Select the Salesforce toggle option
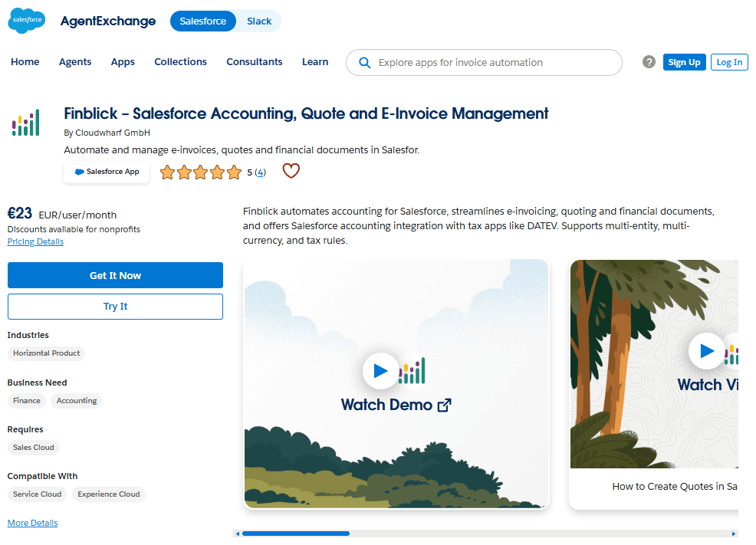 pyautogui.click(x=203, y=21)
